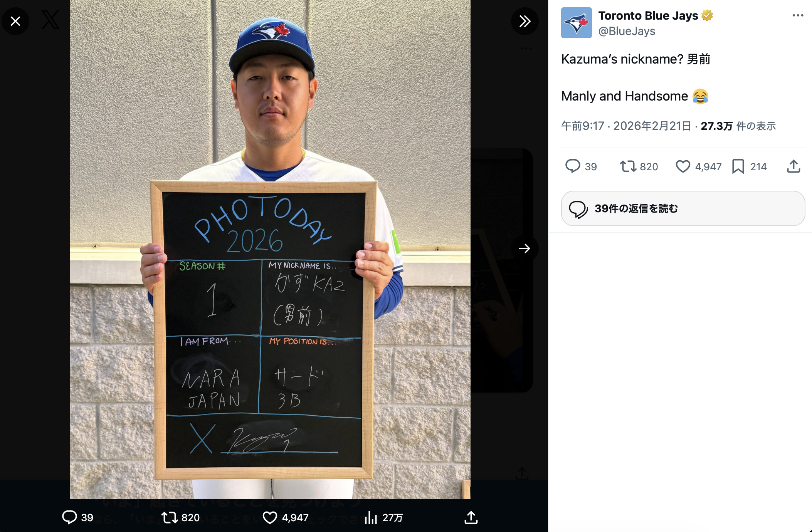The width and height of the screenshot is (812, 532).
Task: Open the Toronto Blue Jays display name link
Action: [648, 16]
